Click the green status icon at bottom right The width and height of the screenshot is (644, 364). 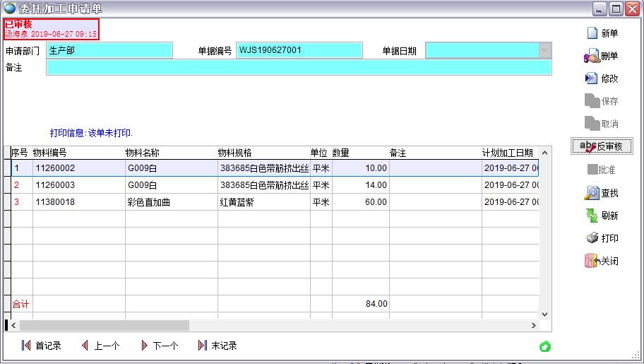pyautogui.click(x=544, y=346)
